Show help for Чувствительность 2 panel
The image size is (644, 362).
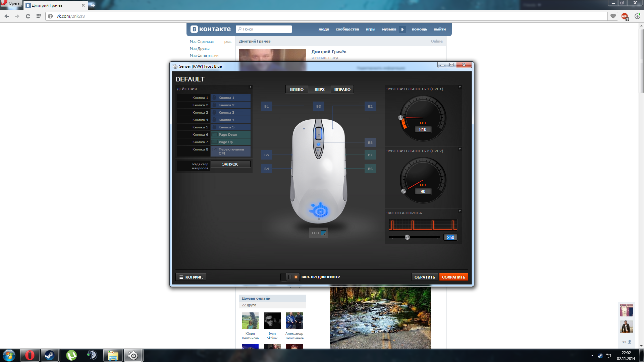(x=460, y=149)
